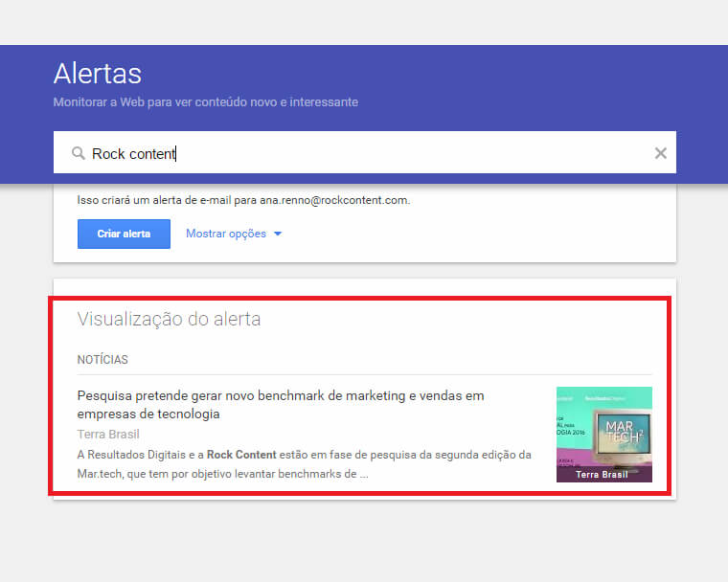This screenshot has height=582, width=728.
Task: Open the Pesquisa pretende gerar novo benchmark headline
Action: [281, 404]
